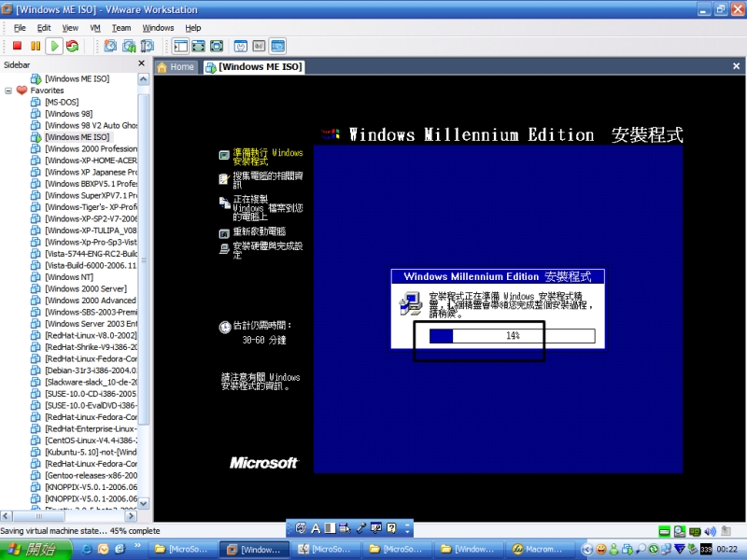The width and height of the screenshot is (747, 560).
Task: Select the [Windows ME ISO] tab
Action: 254,67
